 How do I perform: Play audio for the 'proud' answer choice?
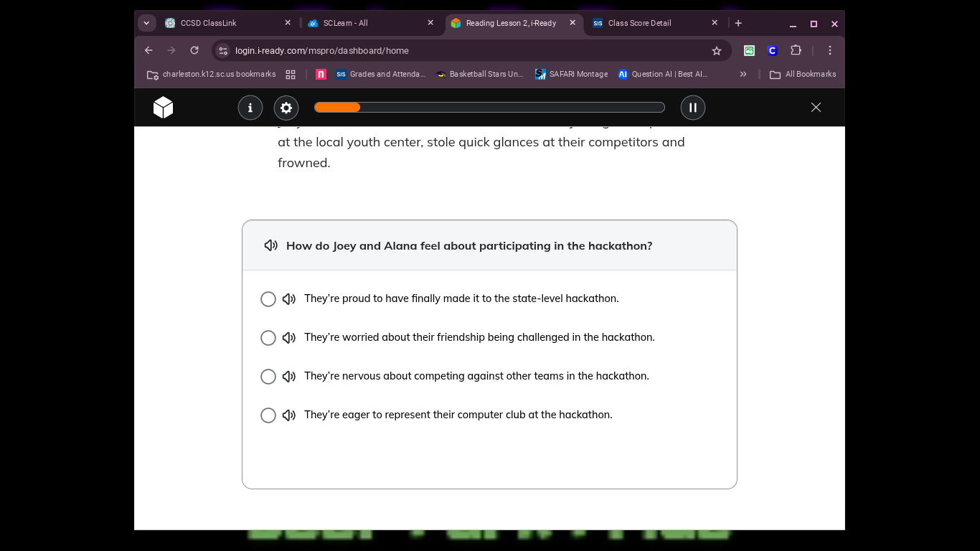289,299
